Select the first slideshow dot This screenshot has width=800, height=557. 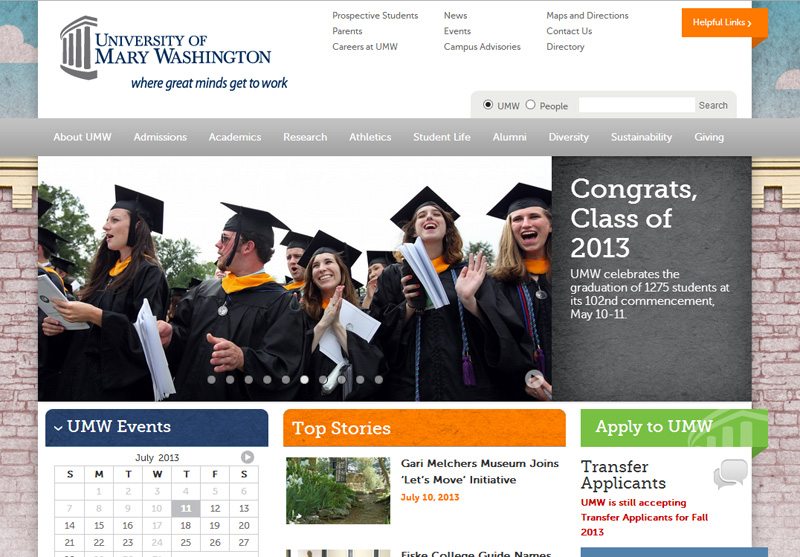pyautogui.click(x=212, y=379)
